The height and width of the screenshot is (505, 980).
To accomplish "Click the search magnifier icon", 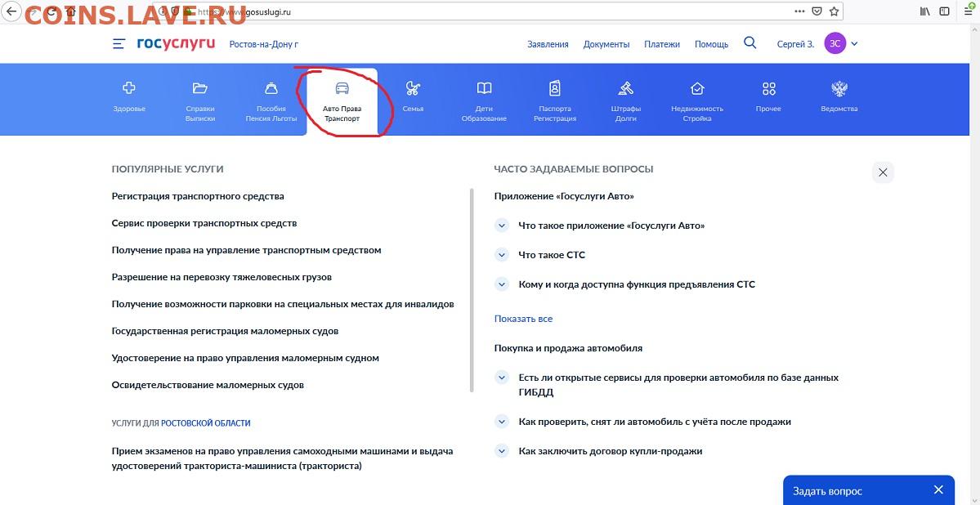I will (750, 43).
